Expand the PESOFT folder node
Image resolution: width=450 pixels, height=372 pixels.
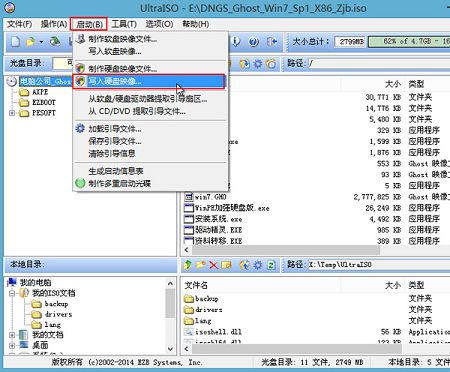tap(12, 113)
